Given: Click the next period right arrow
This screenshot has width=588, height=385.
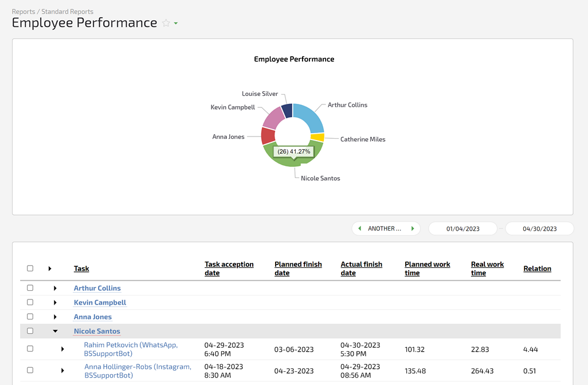Looking at the screenshot, I should click(413, 228).
